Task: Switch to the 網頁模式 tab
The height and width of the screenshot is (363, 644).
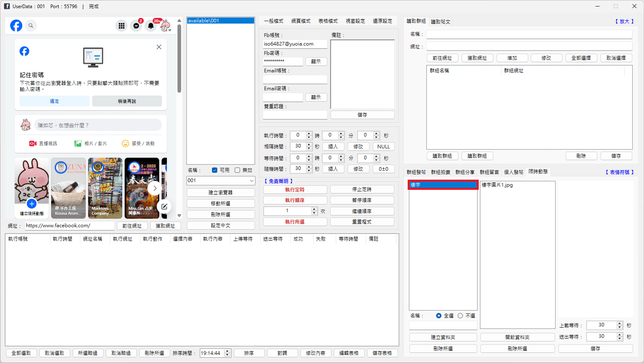Action: (x=301, y=21)
